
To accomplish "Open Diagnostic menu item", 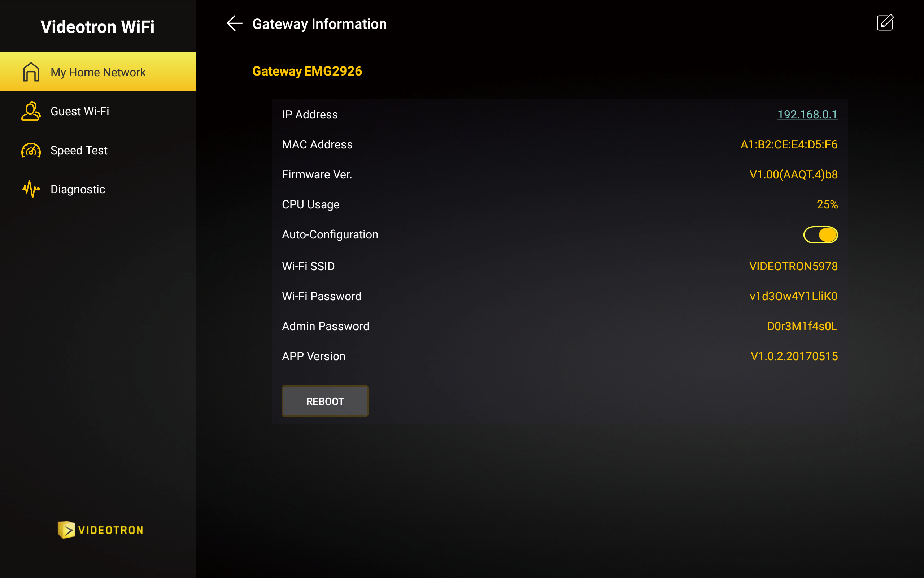I will pos(98,189).
